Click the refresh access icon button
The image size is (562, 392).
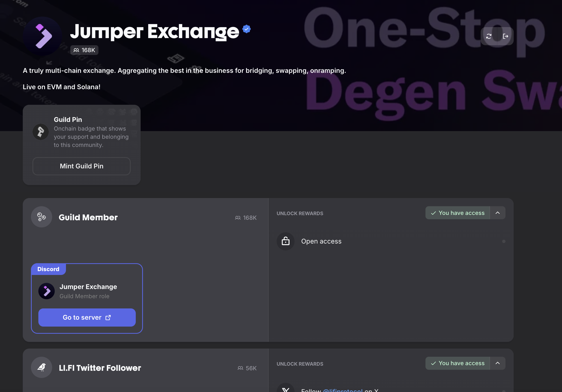click(x=489, y=36)
